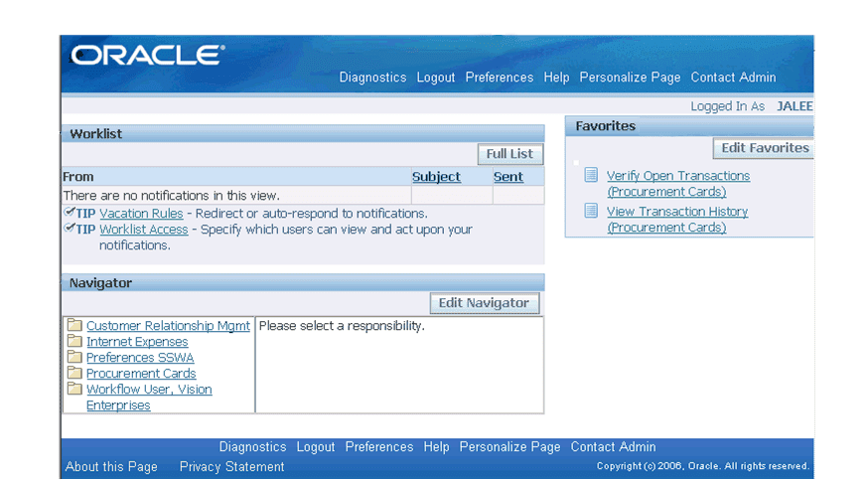Open the Procurement Cards folder icon
This screenshot has width=868, height=480.
[74, 373]
